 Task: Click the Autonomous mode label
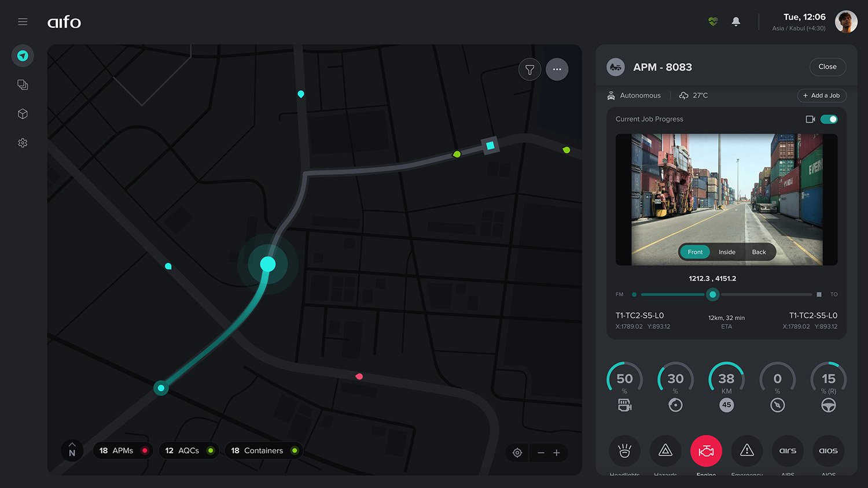[x=640, y=95]
